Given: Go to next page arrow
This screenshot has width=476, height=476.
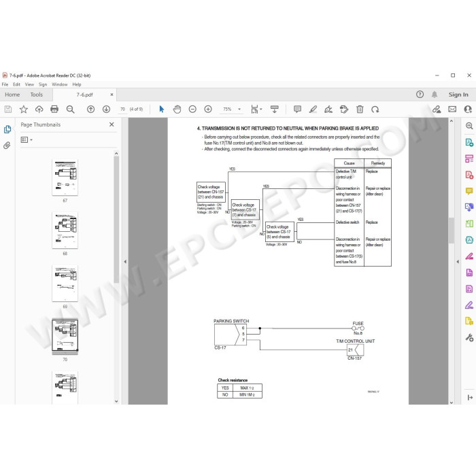Looking at the screenshot, I should [106, 109].
